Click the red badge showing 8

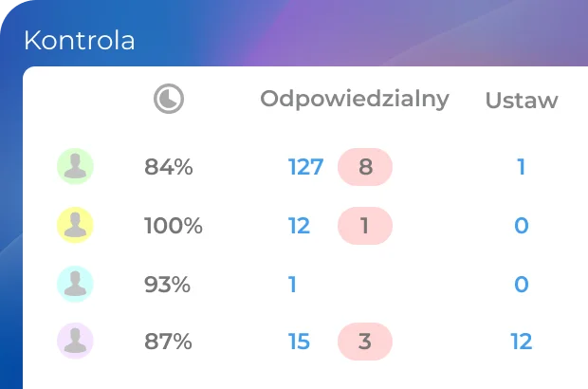point(365,167)
